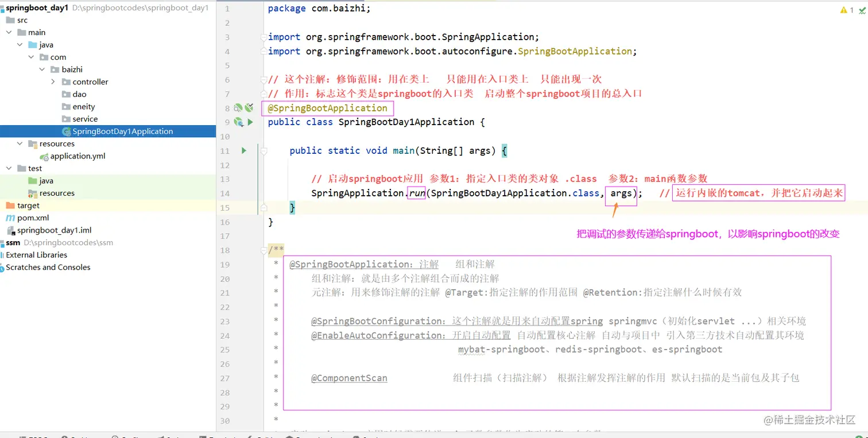Click the springboot_day1.iml file icon
Viewport: 868px width, 438px height.
point(11,230)
